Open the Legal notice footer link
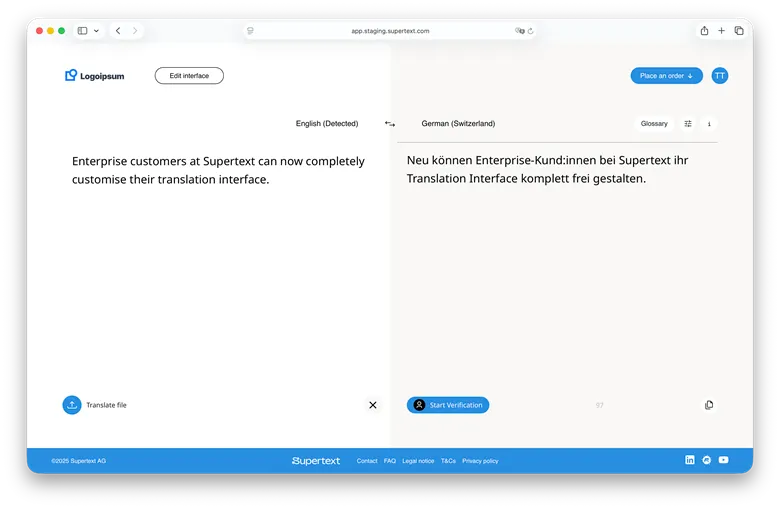Image resolution: width=780 pixels, height=509 pixels. pyautogui.click(x=418, y=461)
